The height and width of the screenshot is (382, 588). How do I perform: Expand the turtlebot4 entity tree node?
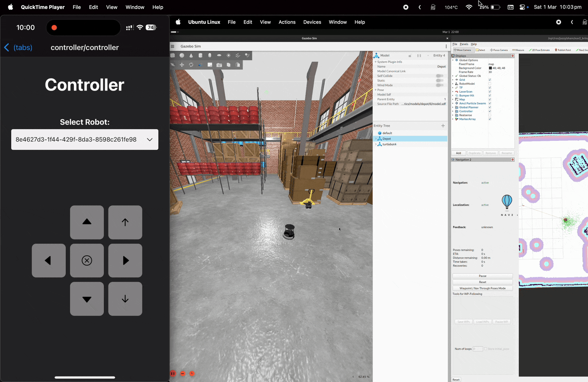[x=376, y=144]
